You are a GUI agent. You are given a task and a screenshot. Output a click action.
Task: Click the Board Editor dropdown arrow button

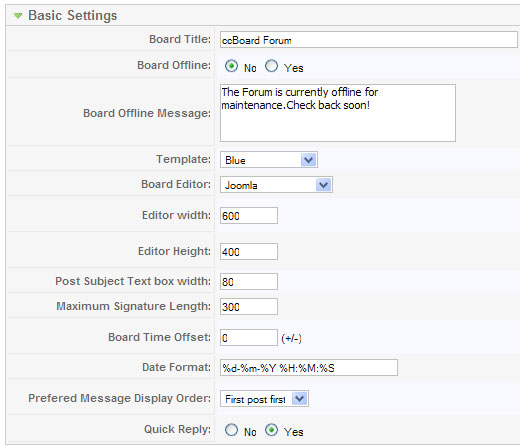click(323, 185)
